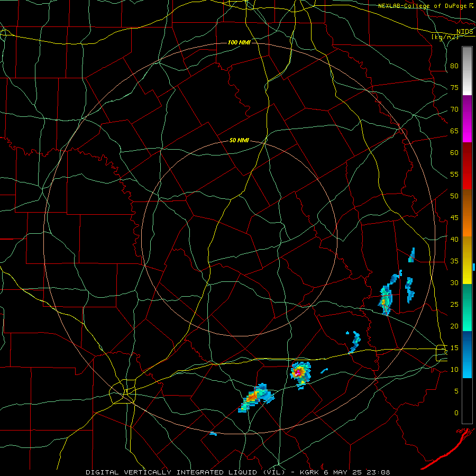Click the "25" value on the VIL scale
This screenshot has width=476, height=476.
454,305
